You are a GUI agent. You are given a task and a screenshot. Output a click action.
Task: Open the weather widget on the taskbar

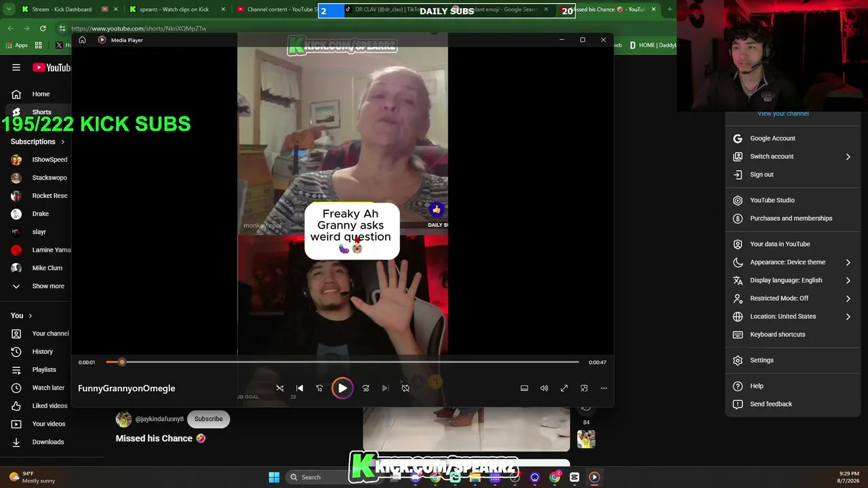(33, 477)
